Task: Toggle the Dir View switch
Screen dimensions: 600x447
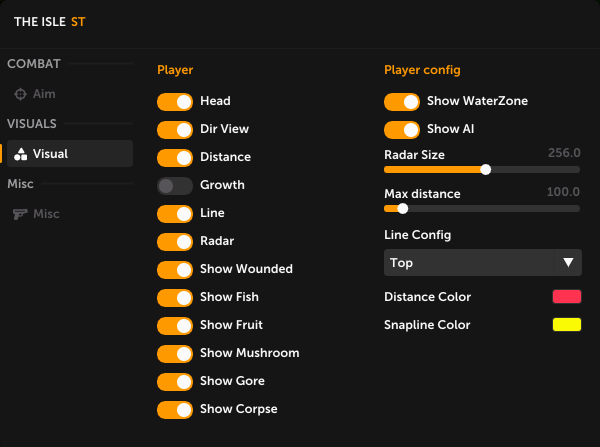Action: coord(174,129)
